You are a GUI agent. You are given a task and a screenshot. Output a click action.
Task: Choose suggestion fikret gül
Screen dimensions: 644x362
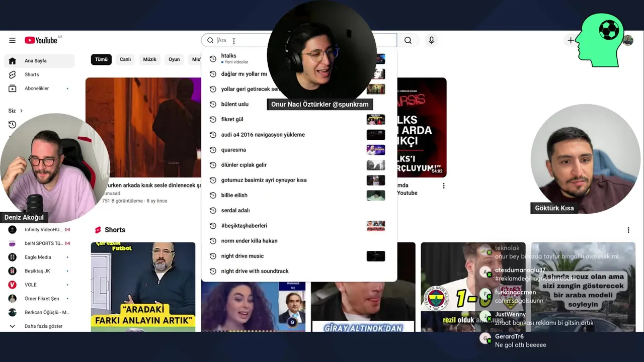299,119
